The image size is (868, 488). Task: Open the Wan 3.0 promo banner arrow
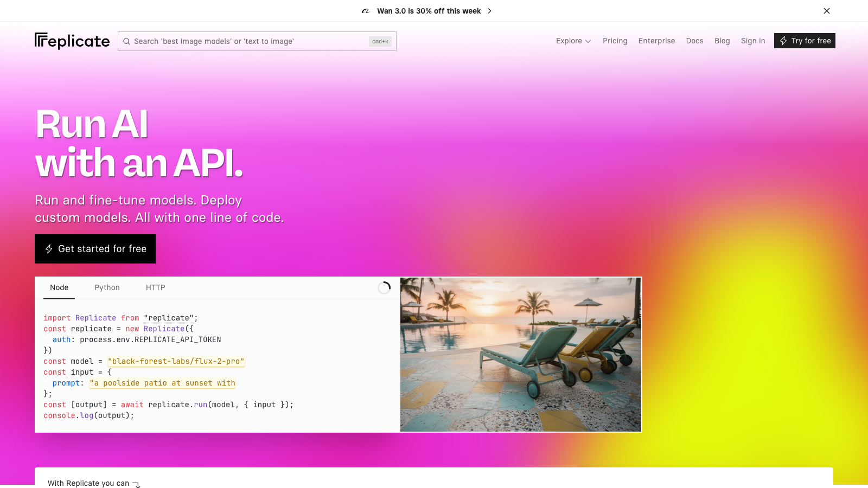pyautogui.click(x=489, y=11)
